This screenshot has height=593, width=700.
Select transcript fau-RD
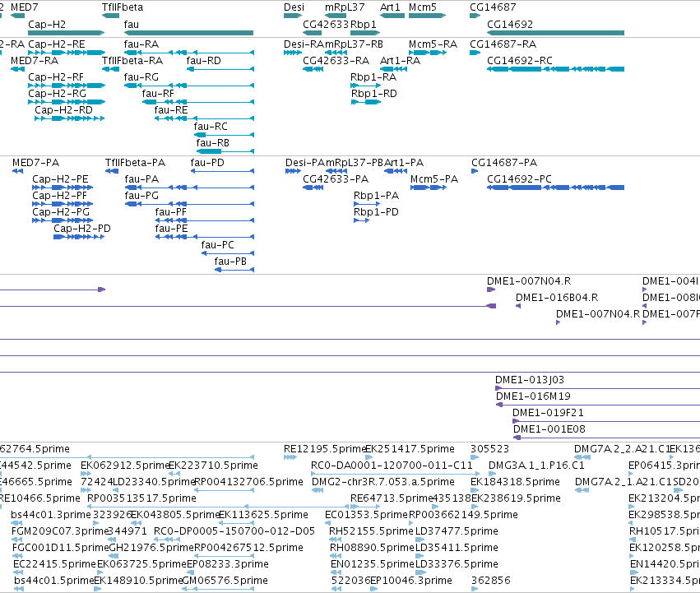203,61
